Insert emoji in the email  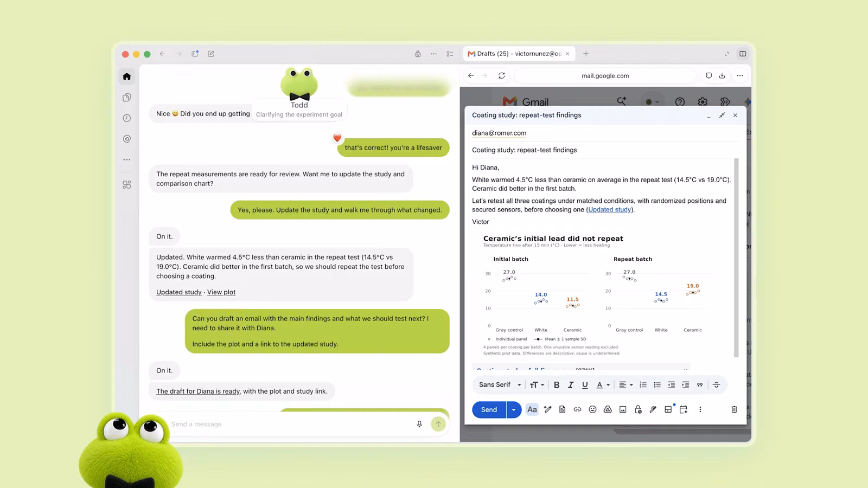[x=592, y=410]
